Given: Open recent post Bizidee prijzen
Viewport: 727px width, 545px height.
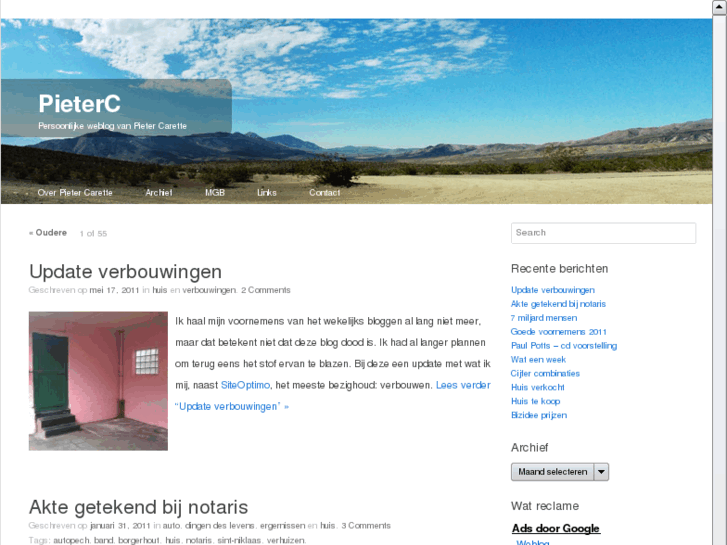Looking at the screenshot, I should [539, 415].
